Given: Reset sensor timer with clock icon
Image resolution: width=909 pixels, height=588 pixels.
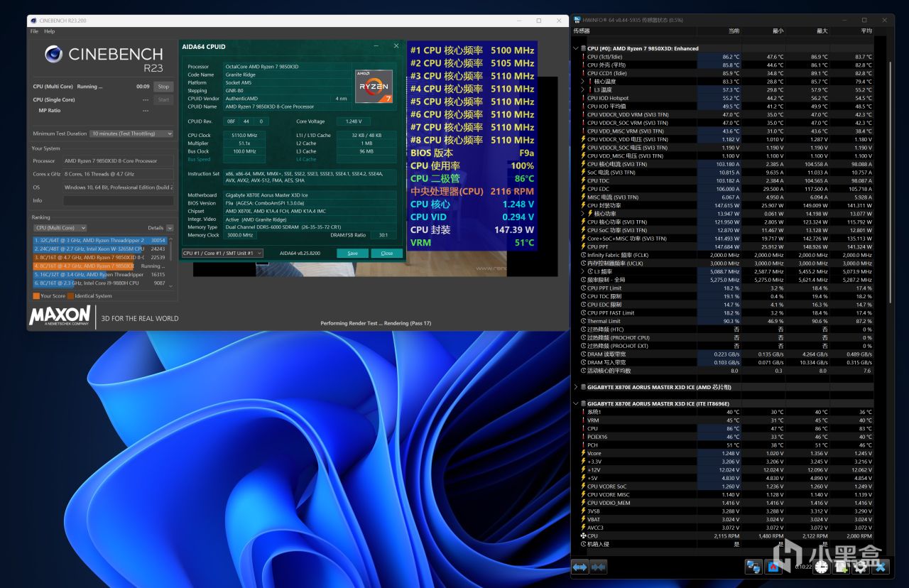Looking at the screenshot, I should click(x=821, y=567).
